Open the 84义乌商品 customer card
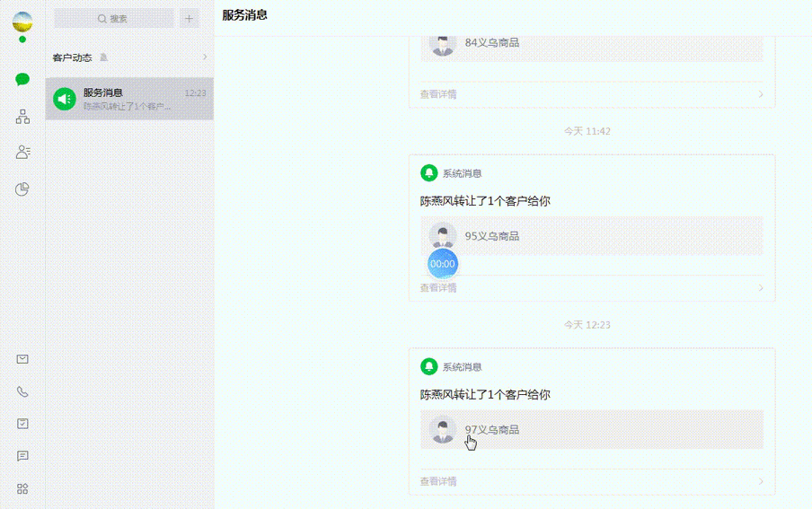This screenshot has height=509, width=812. [591, 47]
